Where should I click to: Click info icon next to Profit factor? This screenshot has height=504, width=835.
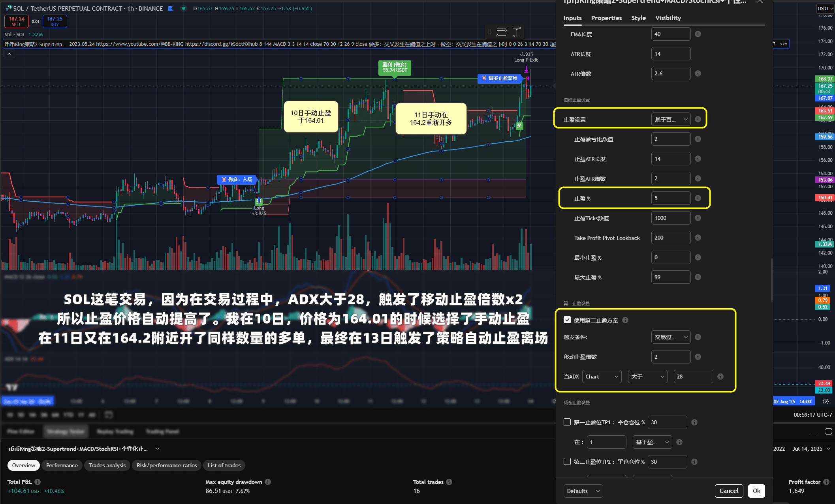tap(826, 482)
